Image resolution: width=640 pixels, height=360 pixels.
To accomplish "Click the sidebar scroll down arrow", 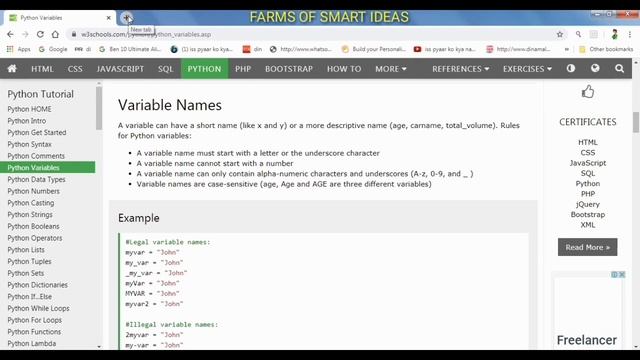I will (x=99, y=347).
